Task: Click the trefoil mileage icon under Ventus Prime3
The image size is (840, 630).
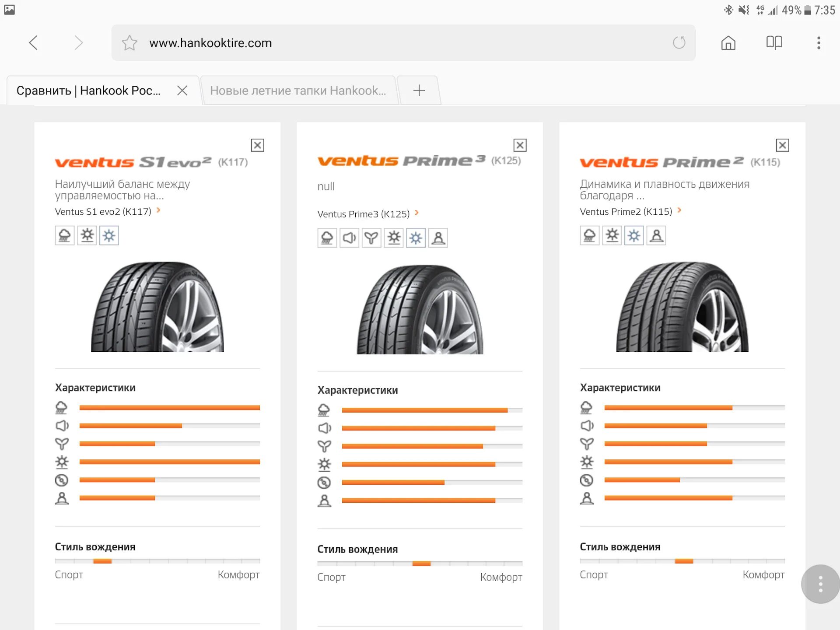Action: 371,238
